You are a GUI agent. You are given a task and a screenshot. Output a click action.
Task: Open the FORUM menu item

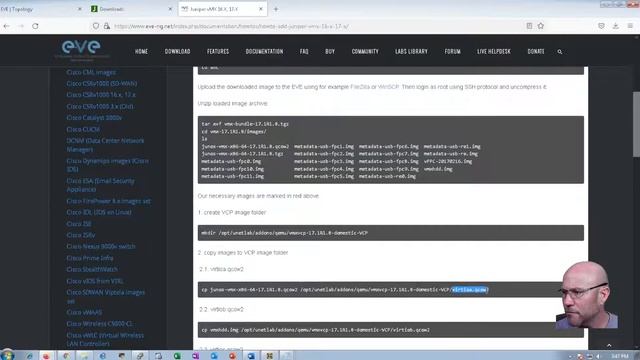pyautogui.click(x=453, y=51)
